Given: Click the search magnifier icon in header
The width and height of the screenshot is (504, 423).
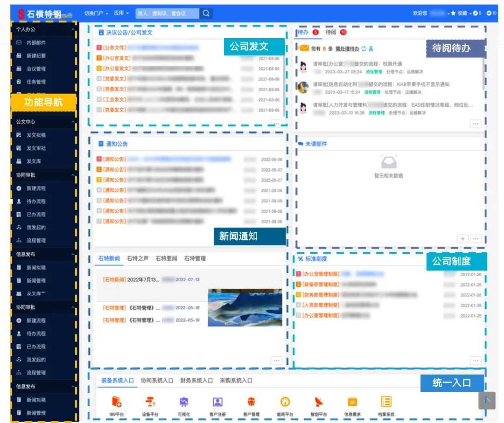Looking at the screenshot, I should (x=206, y=13).
